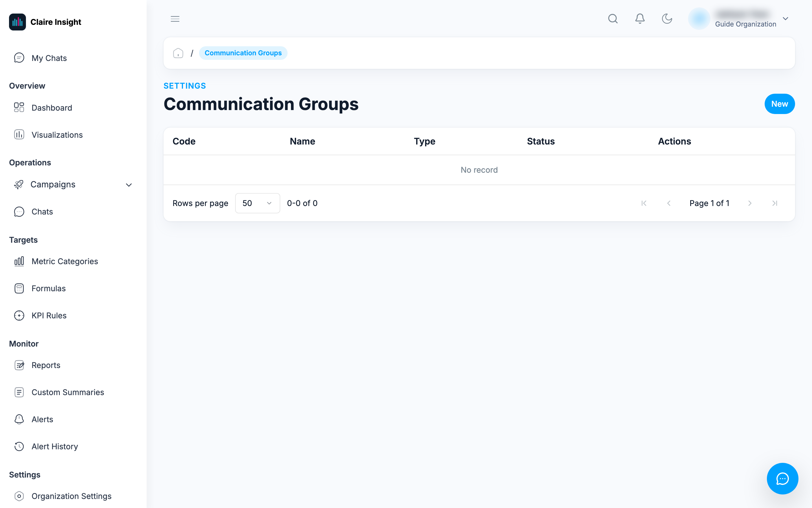Screen dimensions: 812x508
Task: Click the Formulas calculator icon
Action: point(19,288)
